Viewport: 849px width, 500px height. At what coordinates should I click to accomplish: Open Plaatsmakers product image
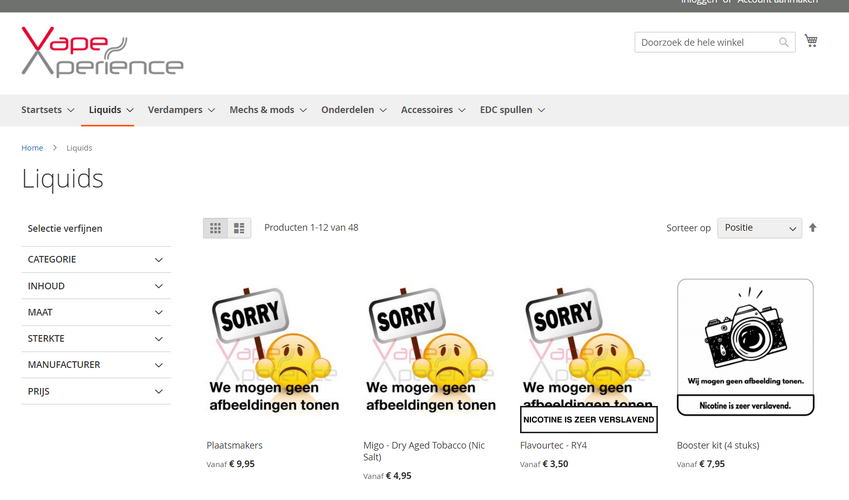pyautogui.click(x=274, y=350)
